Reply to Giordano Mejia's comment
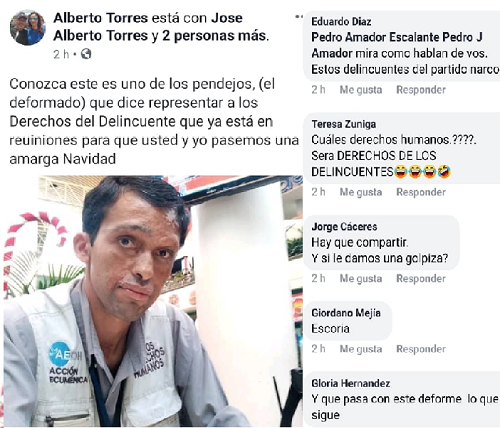500x428 pixels. point(421,349)
